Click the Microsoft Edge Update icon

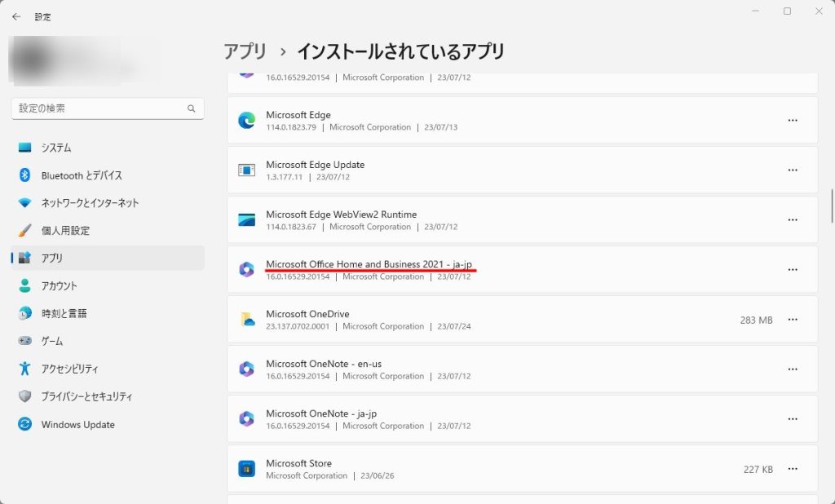246,170
